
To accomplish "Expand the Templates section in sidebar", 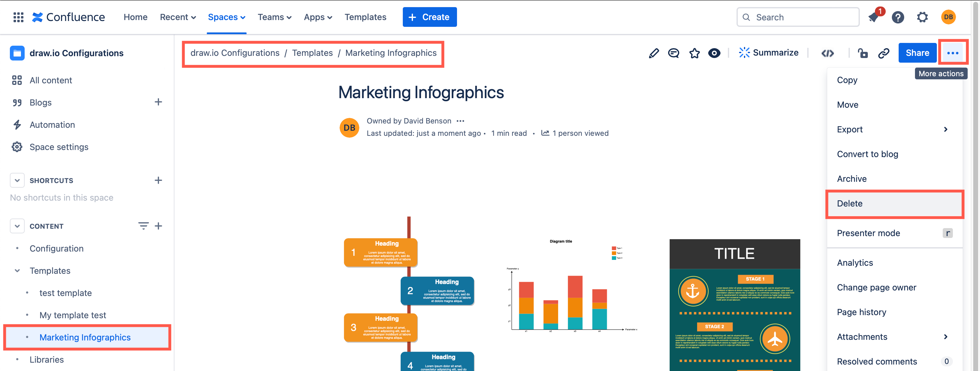I will coord(16,270).
